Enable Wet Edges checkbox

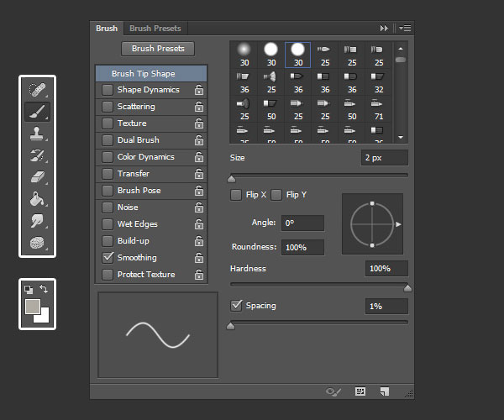point(108,224)
